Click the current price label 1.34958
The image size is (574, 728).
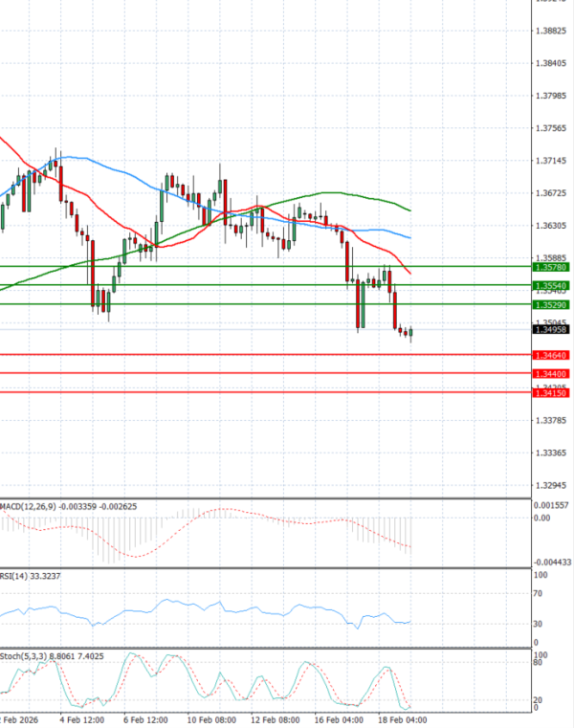coord(550,329)
